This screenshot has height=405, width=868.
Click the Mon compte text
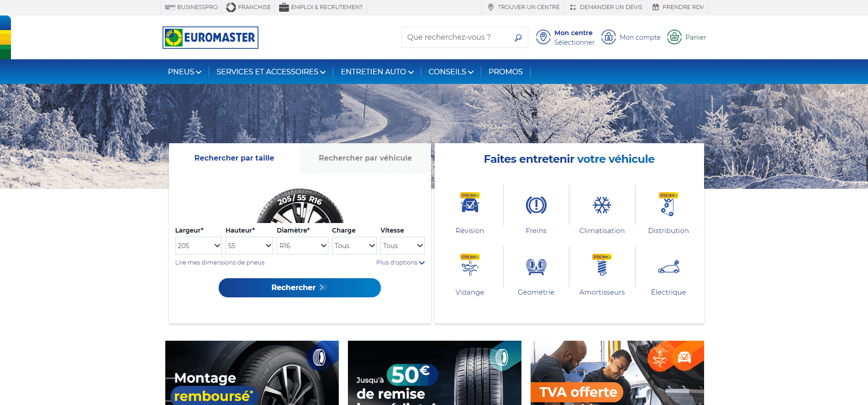pos(640,37)
